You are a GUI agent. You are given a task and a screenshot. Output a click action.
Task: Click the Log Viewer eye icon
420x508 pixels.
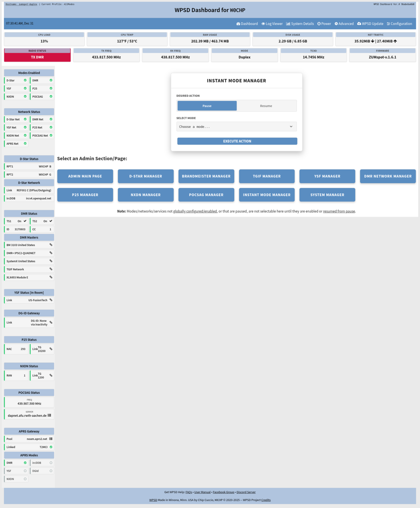click(263, 24)
